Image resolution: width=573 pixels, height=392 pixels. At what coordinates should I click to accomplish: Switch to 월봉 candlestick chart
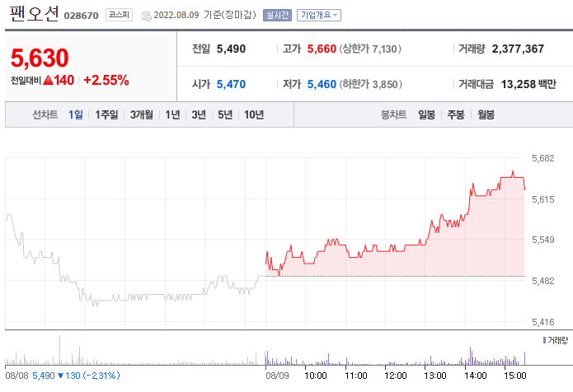tap(486, 114)
